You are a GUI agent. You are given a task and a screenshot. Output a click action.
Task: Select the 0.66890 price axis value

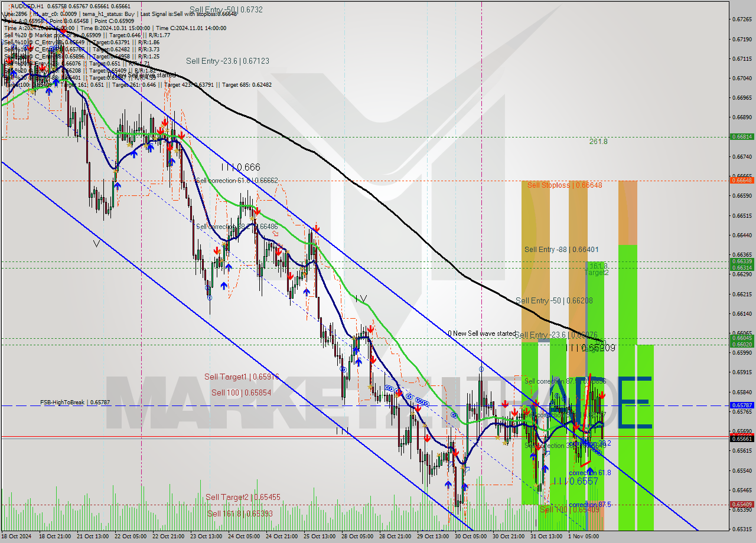[741, 117]
